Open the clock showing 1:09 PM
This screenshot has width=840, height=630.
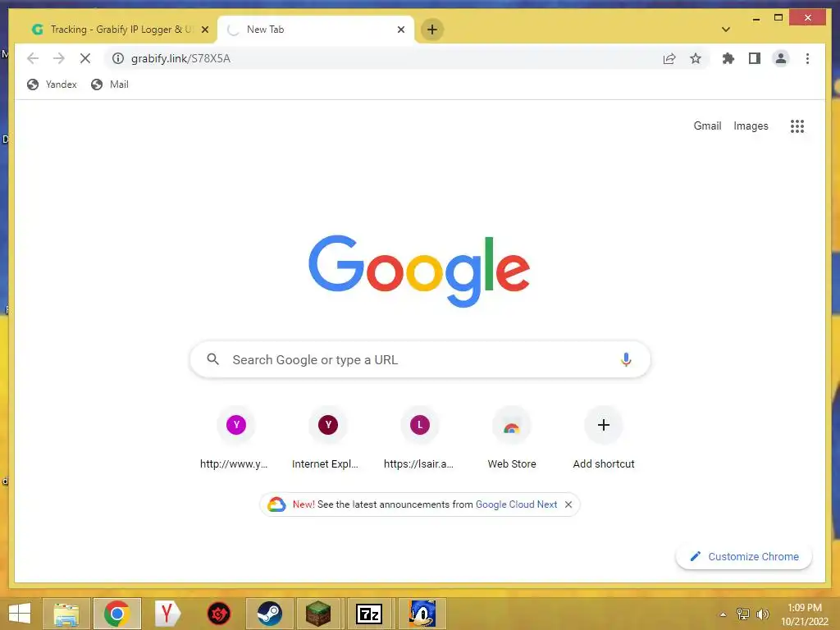tap(805, 614)
